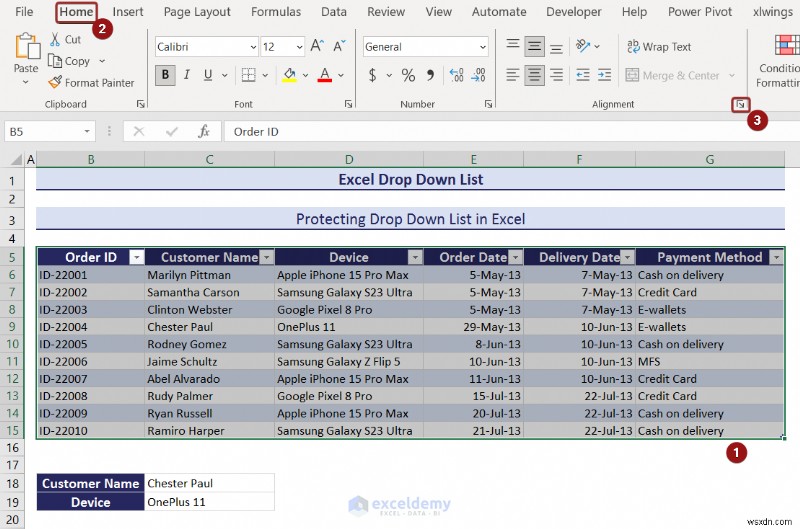Open the View tab
The height and width of the screenshot is (529, 800).
point(439,12)
